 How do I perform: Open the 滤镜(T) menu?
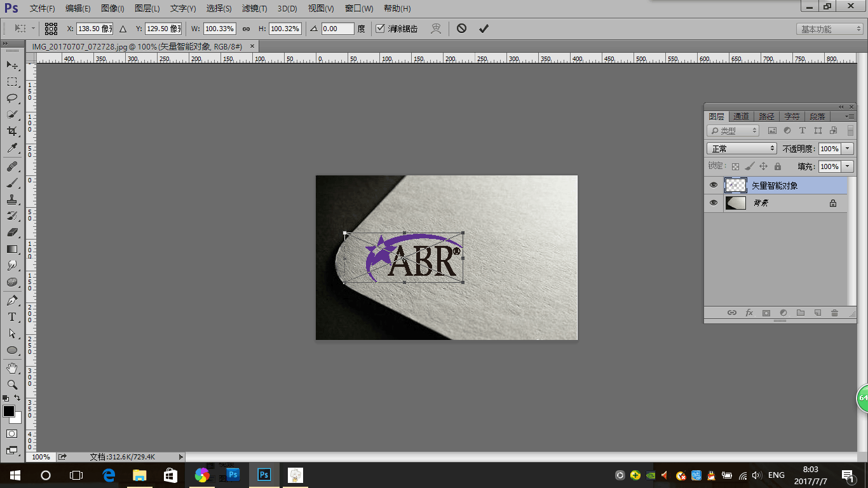(x=254, y=9)
